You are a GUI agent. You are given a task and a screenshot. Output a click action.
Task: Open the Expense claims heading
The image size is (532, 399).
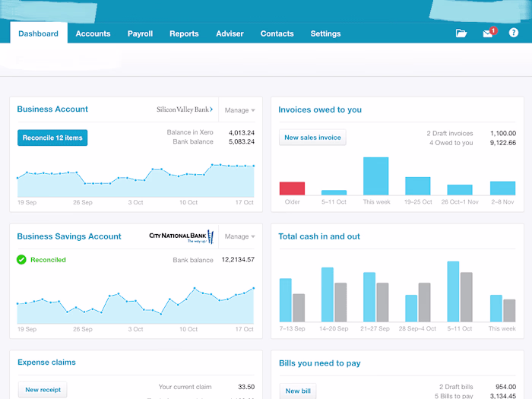point(46,362)
